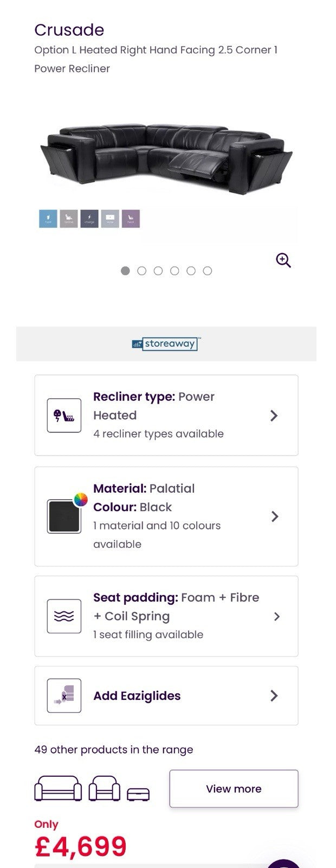Screen dimensions: 336x868
Task: Click the Eaziglides icon
Action: tap(64, 695)
